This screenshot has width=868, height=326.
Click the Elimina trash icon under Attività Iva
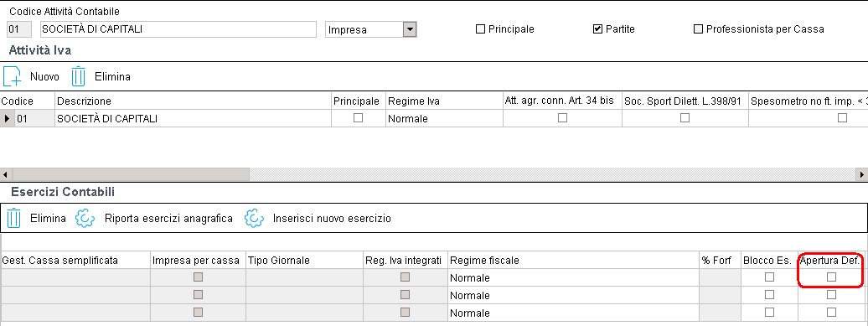[x=79, y=76]
